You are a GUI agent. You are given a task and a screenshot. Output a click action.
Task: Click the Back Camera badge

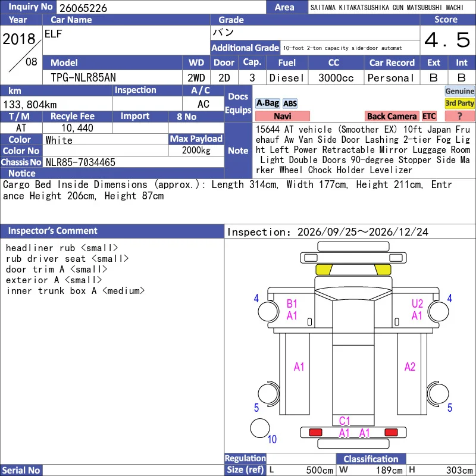392,116
